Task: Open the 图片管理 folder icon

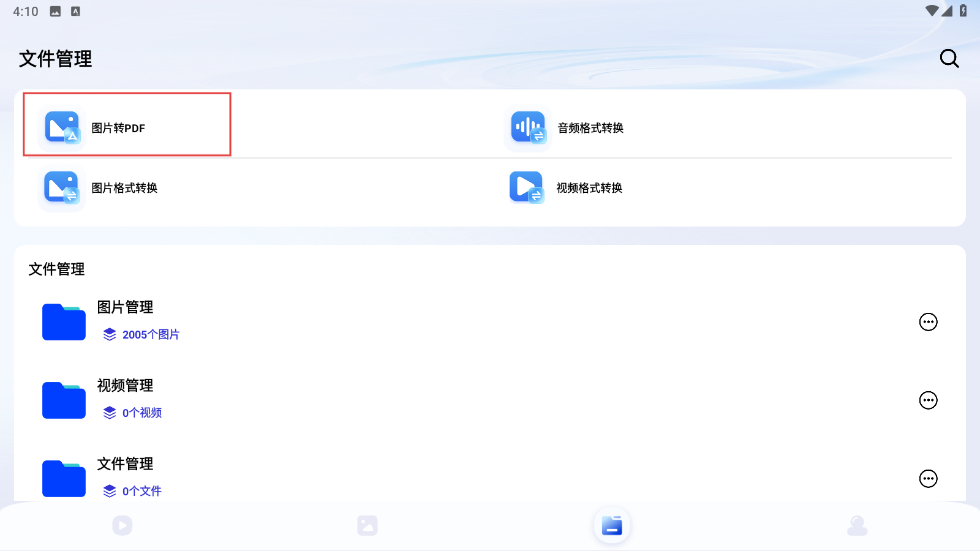Action: (x=64, y=322)
